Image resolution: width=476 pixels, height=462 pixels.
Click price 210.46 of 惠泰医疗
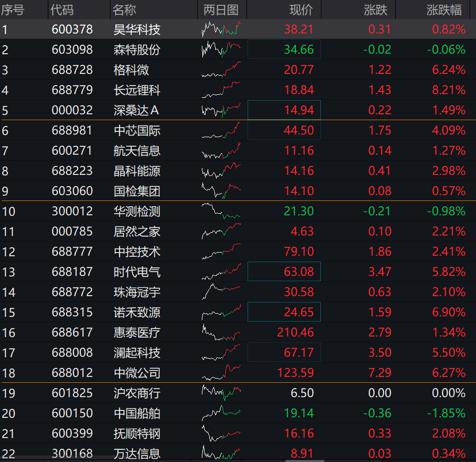[x=295, y=333]
